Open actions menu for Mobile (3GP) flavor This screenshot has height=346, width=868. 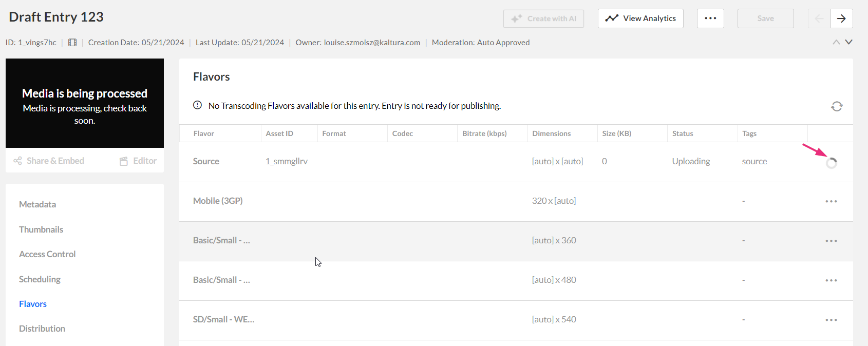coord(831,201)
